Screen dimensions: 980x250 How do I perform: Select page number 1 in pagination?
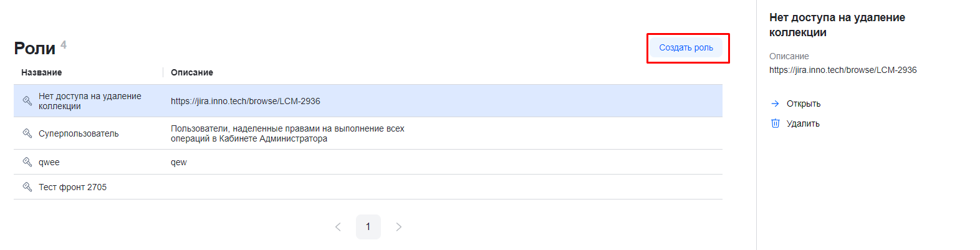point(368,227)
